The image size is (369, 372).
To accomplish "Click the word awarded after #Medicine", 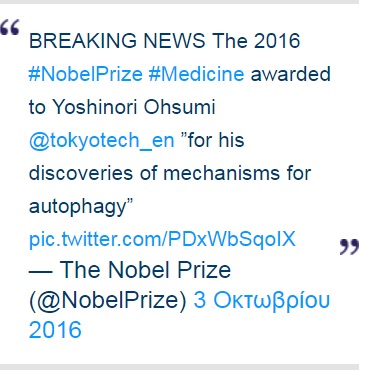I will point(290,74).
